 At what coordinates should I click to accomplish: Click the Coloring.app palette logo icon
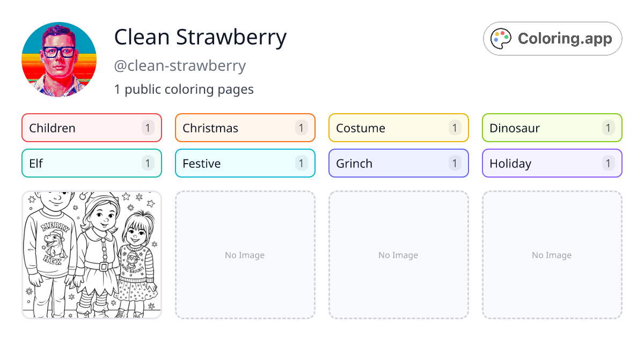501,38
